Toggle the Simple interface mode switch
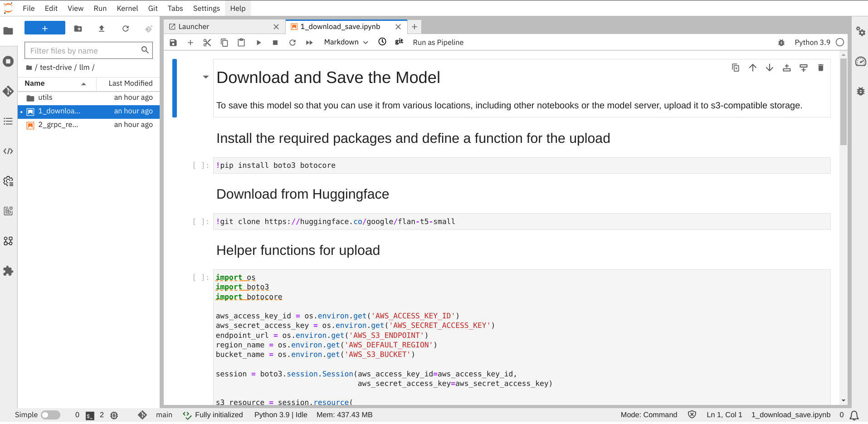The width and height of the screenshot is (868, 424). click(50, 415)
